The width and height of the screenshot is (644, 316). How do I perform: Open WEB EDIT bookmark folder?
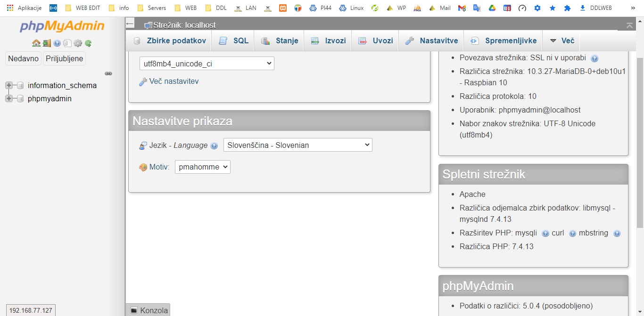pos(82,8)
